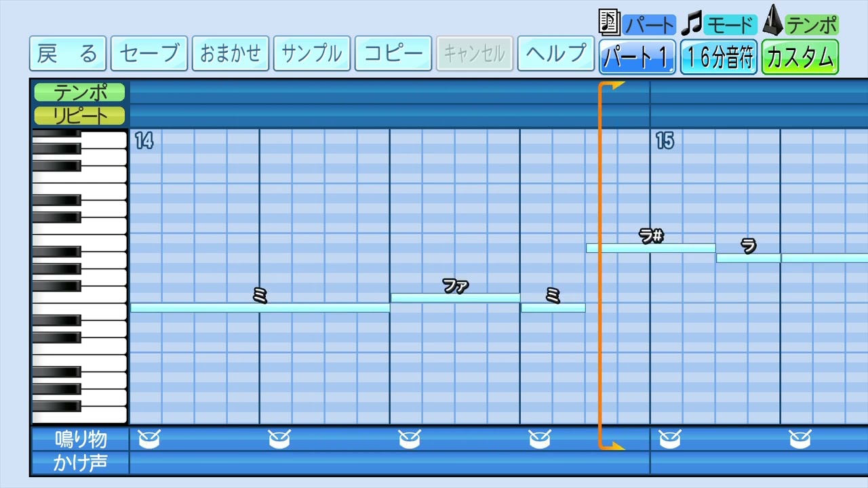Viewport: 868px width, 488px height.
Task: Click the topmost black piano key
Action: pyautogui.click(x=57, y=132)
